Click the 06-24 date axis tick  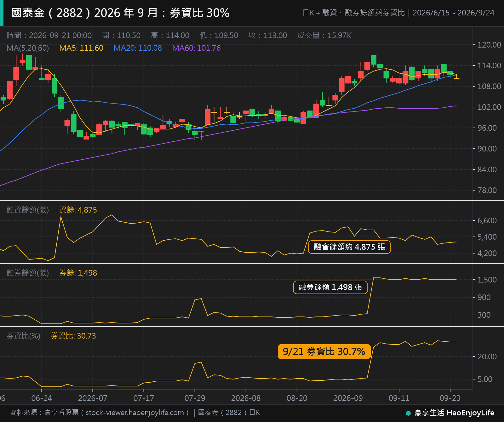(x=42, y=398)
